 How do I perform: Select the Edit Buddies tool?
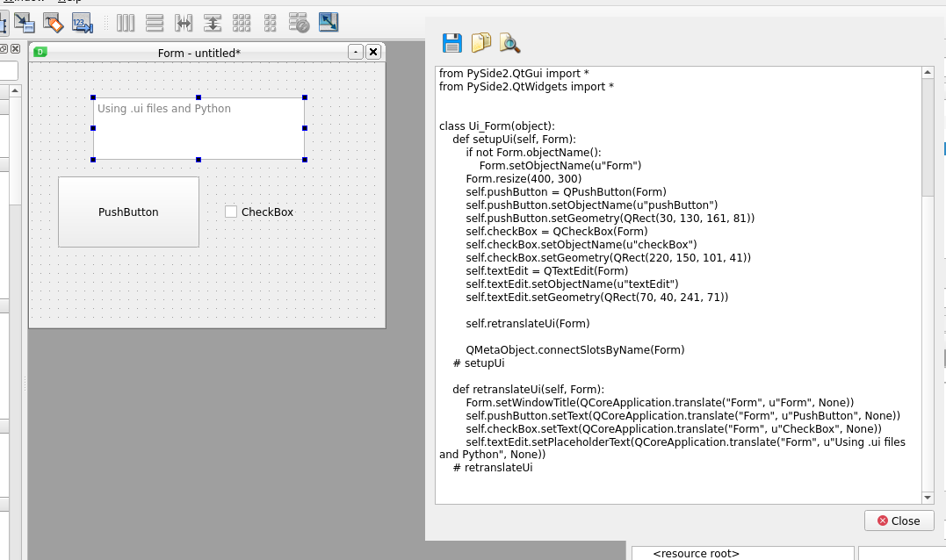pos(53,23)
